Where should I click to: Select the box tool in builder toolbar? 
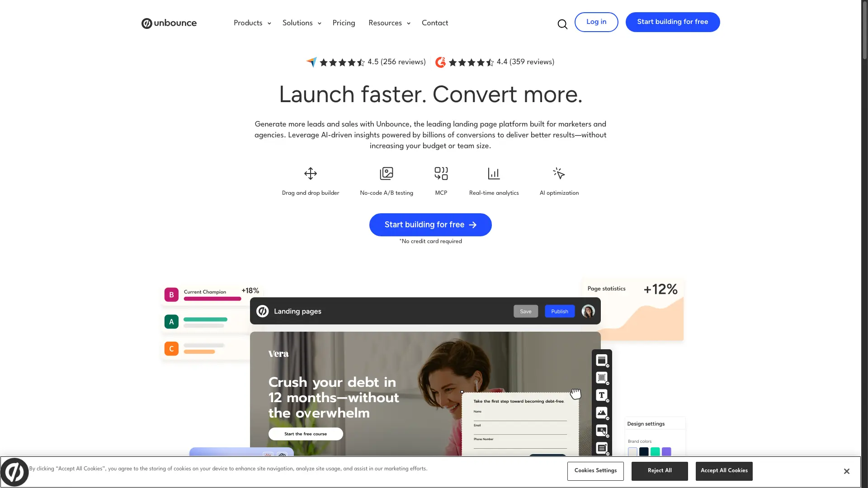tap(602, 378)
